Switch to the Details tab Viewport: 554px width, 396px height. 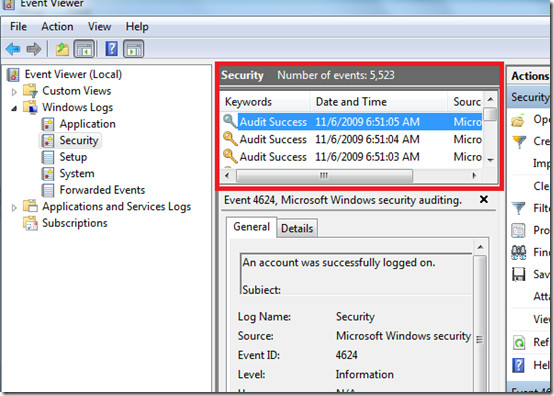click(x=297, y=229)
